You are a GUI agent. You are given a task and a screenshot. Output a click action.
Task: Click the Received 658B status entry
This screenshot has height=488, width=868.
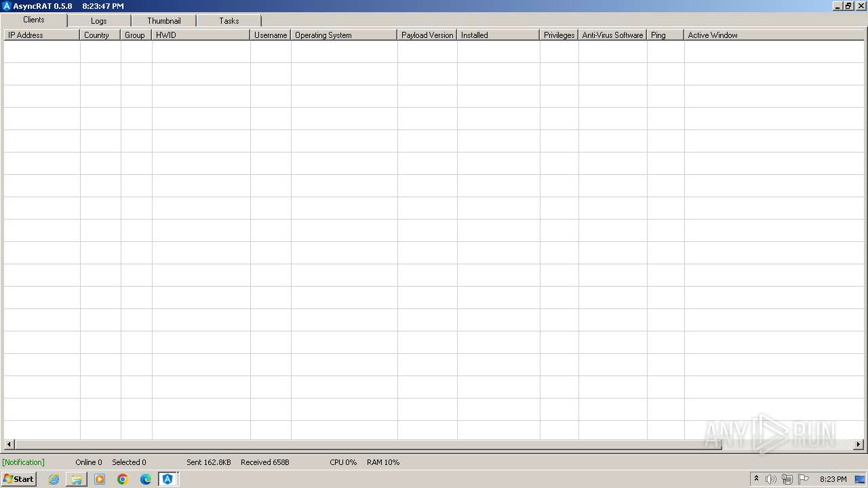click(x=265, y=462)
